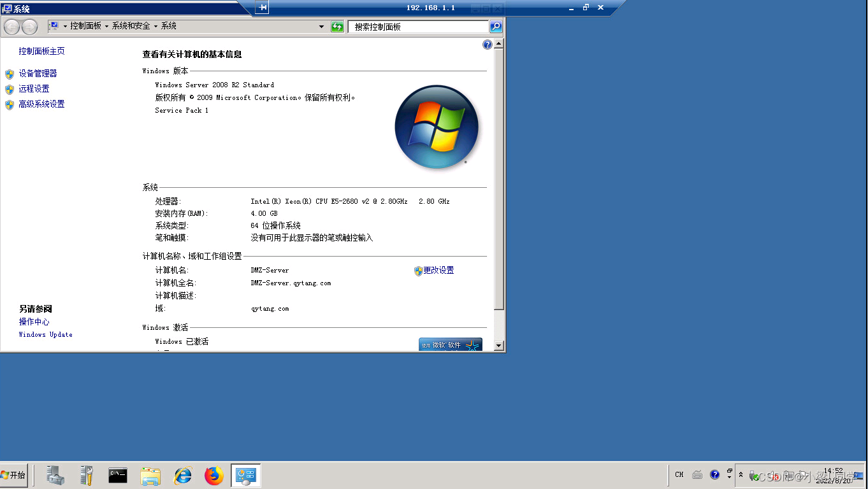Click the 192.168.1.1 connection bar title

click(431, 8)
